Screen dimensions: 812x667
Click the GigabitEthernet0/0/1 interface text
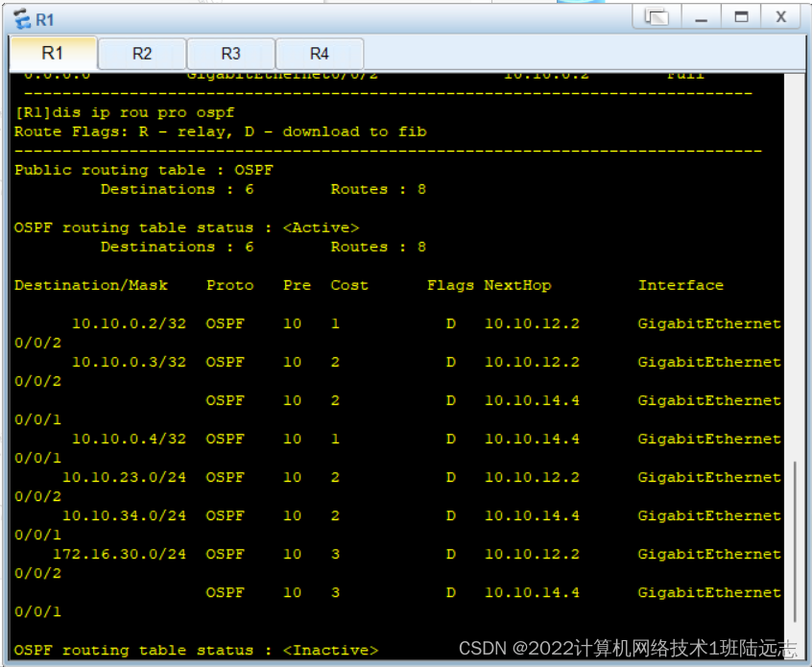(x=708, y=400)
